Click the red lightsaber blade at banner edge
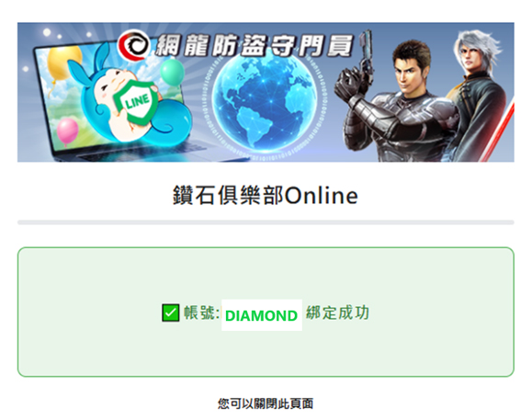 (499, 134)
